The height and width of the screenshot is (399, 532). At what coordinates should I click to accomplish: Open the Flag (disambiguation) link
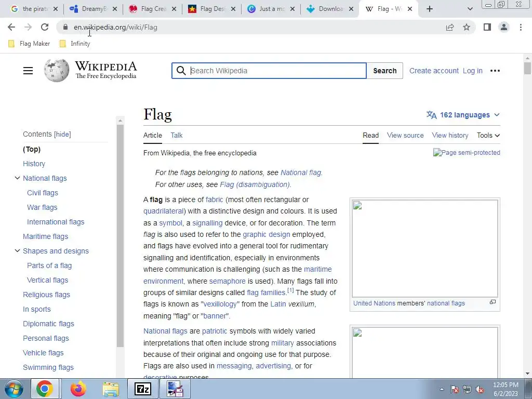click(255, 184)
